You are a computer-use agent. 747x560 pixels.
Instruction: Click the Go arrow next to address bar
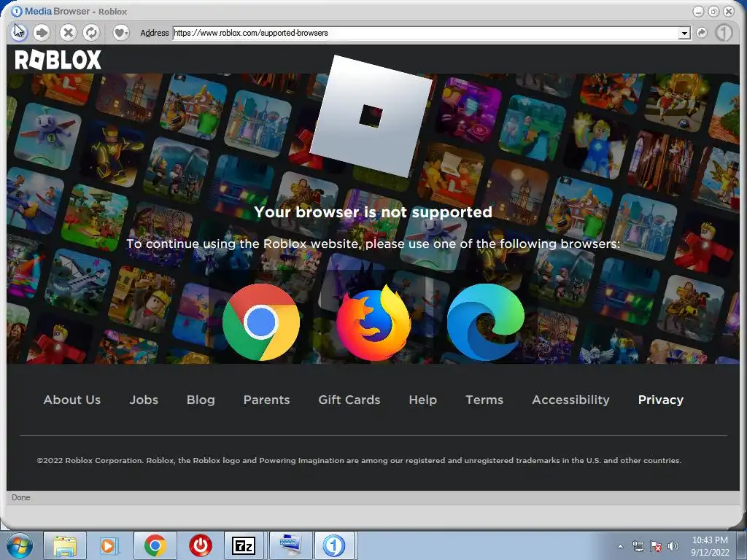point(702,32)
